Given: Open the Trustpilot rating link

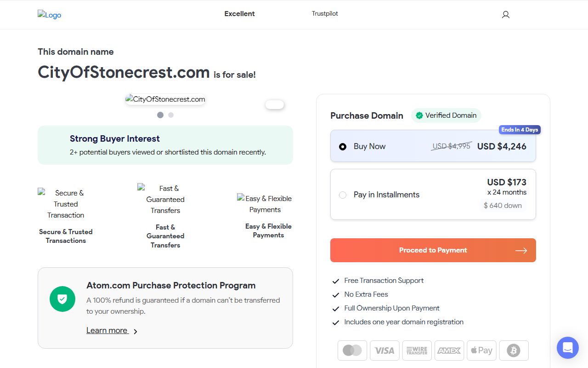Looking at the screenshot, I should 325,14.
